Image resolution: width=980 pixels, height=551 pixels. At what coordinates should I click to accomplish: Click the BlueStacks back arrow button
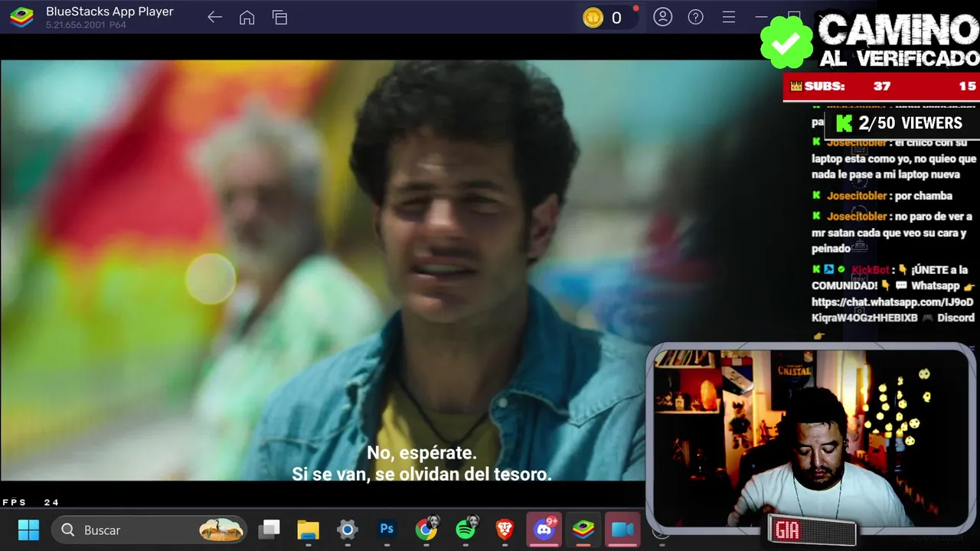coord(214,18)
